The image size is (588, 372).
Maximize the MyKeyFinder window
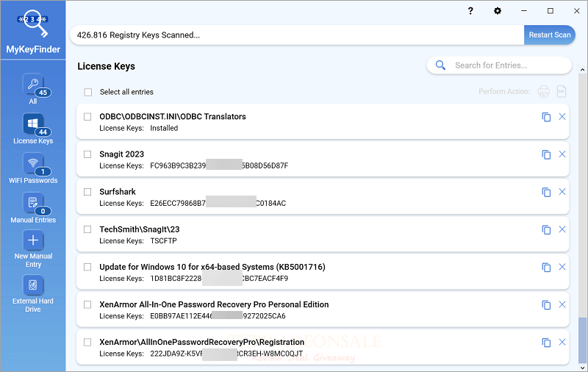pos(550,11)
